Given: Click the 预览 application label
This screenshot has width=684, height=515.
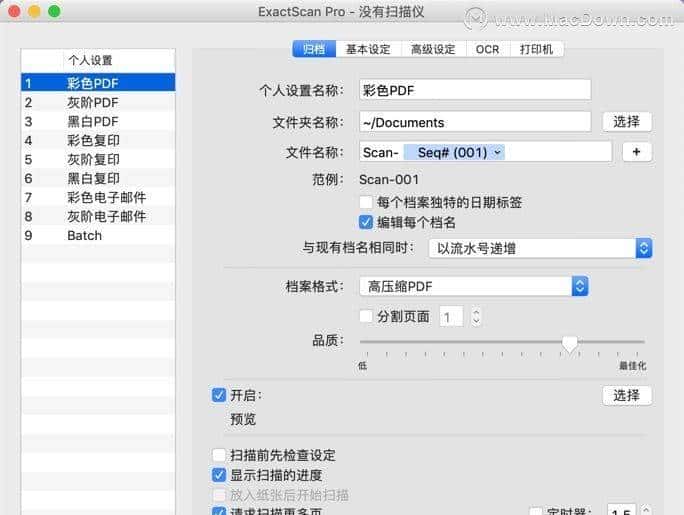Looking at the screenshot, I should click(243, 419).
